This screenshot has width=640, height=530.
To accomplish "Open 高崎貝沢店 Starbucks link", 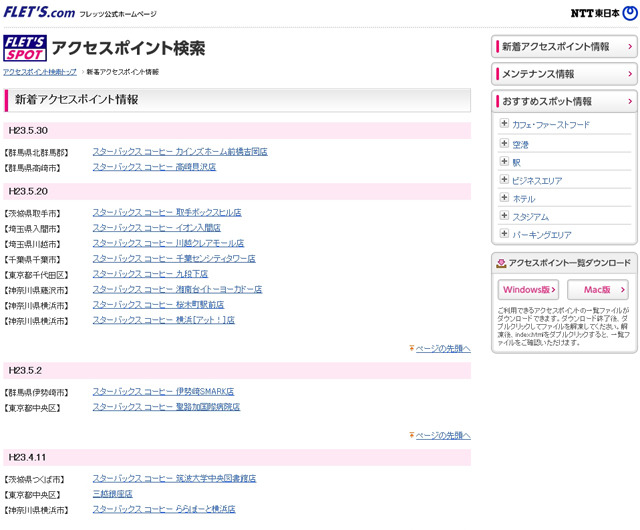I will (154, 167).
